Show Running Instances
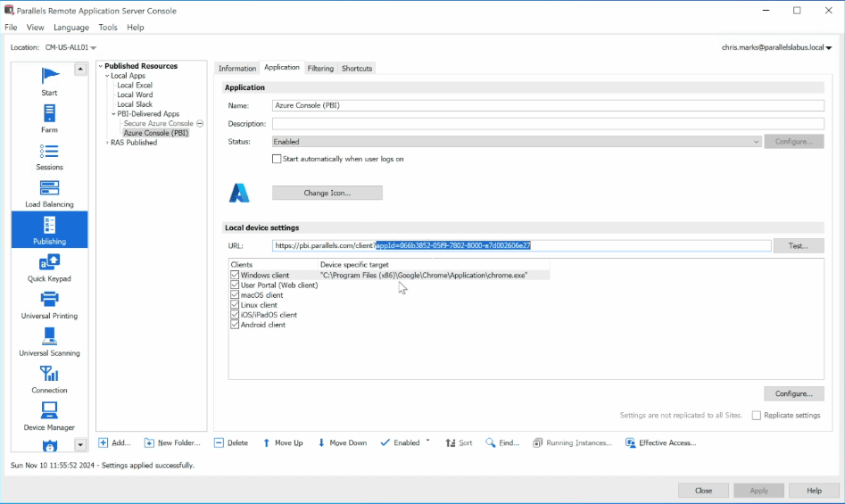Viewport: 845px width, 504px height. click(572, 442)
